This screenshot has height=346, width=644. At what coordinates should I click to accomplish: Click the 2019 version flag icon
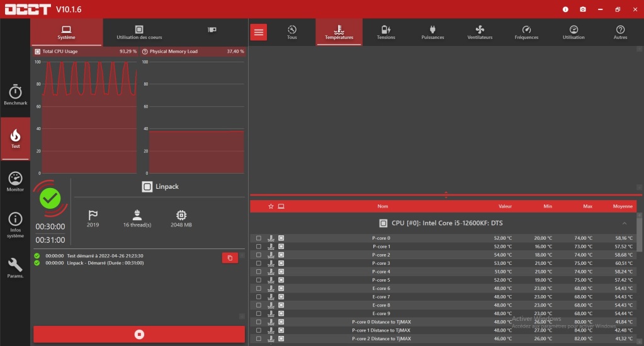pos(93,215)
